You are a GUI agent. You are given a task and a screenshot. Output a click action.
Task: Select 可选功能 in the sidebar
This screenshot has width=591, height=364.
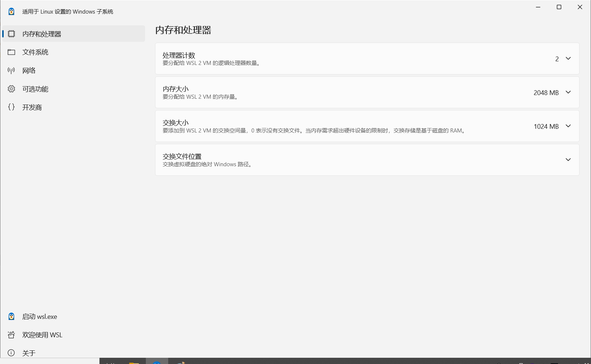click(73, 89)
